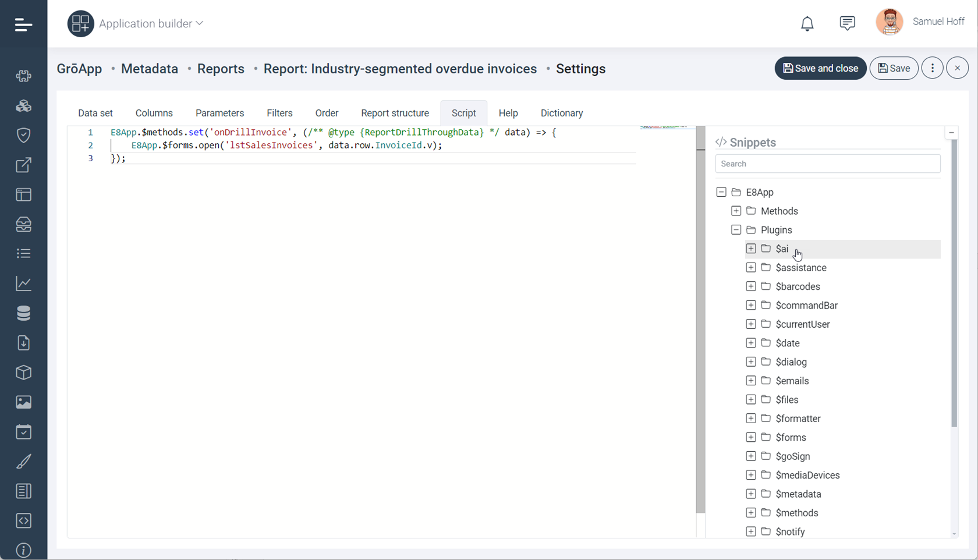
Task: Open the puzzle-piece extensions icon in sidebar
Action: (23, 76)
